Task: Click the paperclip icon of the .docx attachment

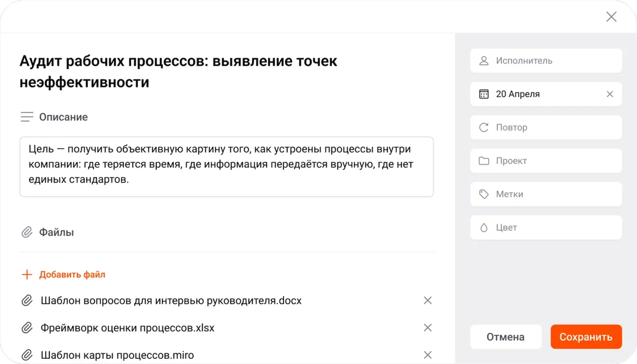Action: pyautogui.click(x=27, y=300)
